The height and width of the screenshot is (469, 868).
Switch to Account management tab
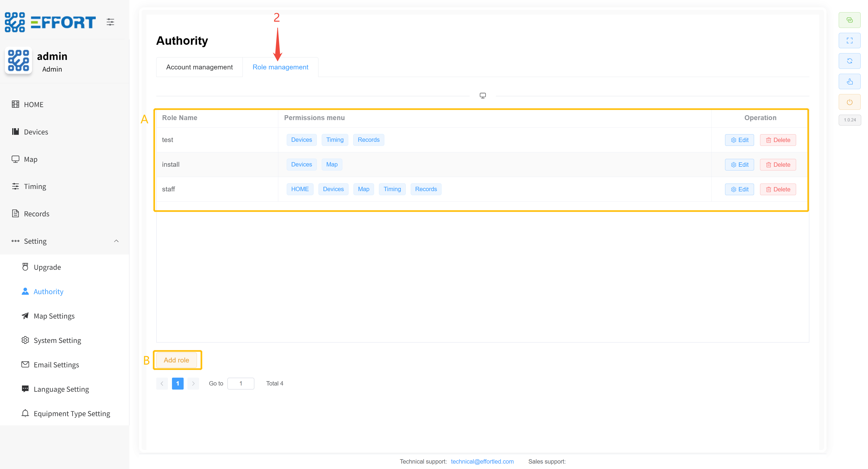[x=199, y=67]
